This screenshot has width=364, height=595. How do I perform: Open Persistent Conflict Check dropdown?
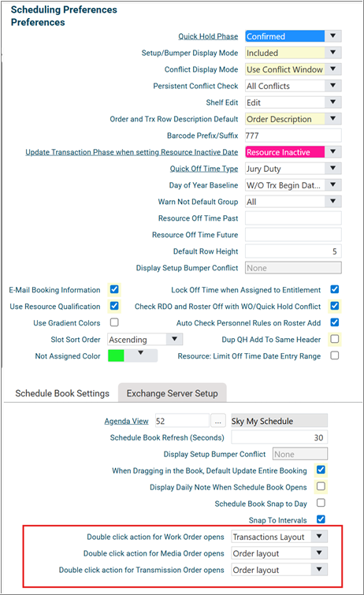[332, 86]
